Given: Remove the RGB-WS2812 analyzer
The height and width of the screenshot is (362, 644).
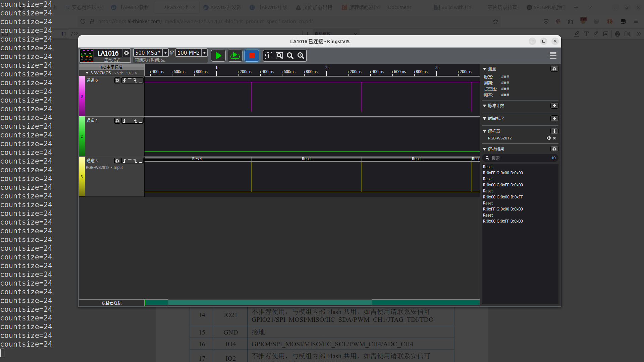Looking at the screenshot, I should point(554,138).
